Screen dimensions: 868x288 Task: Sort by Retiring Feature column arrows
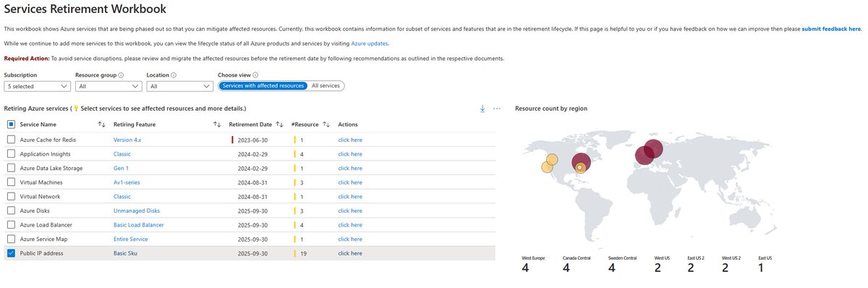(x=217, y=124)
